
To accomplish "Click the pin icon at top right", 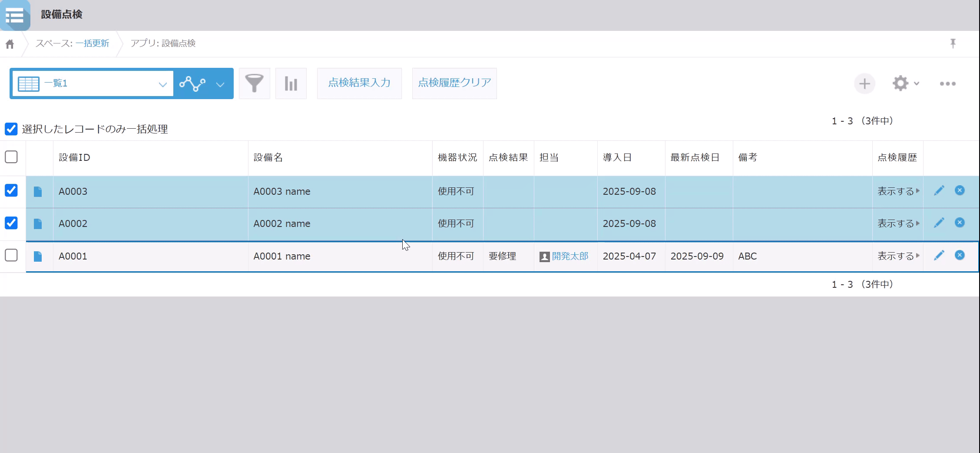I will coord(953,43).
